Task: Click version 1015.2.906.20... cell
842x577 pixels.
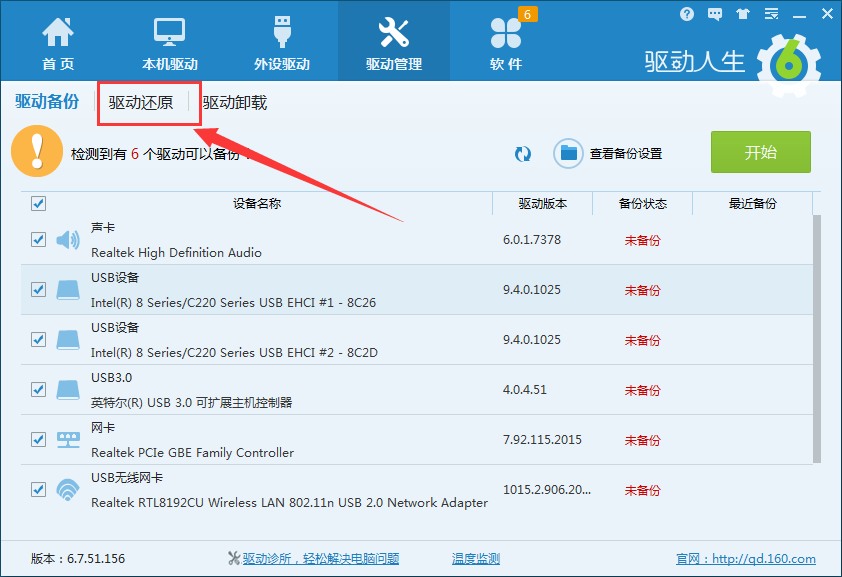Action: tap(547, 490)
